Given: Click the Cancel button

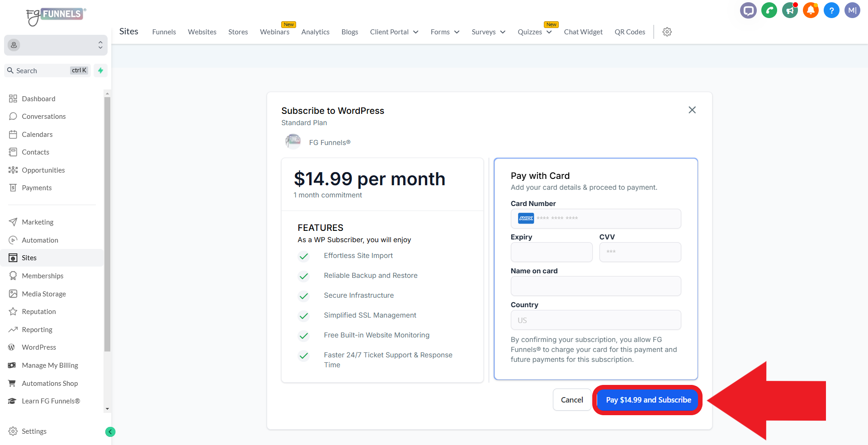Looking at the screenshot, I should point(572,400).
